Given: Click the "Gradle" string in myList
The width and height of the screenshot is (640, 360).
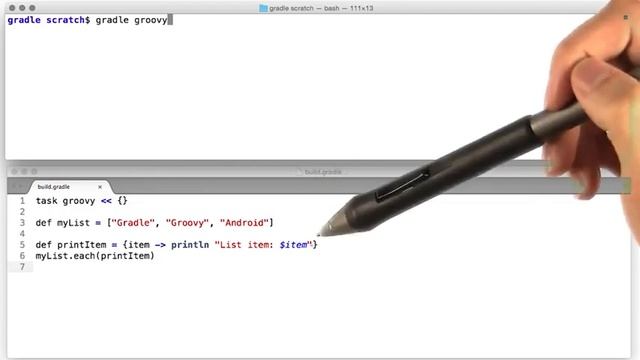Looking at the screenshot, I should coord(133,223).
